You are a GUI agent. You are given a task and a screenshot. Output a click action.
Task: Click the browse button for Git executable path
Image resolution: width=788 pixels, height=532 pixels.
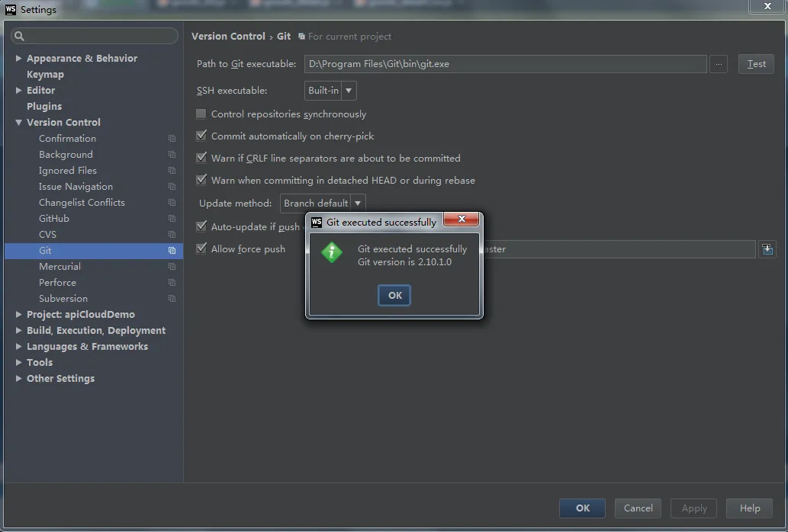718,64
